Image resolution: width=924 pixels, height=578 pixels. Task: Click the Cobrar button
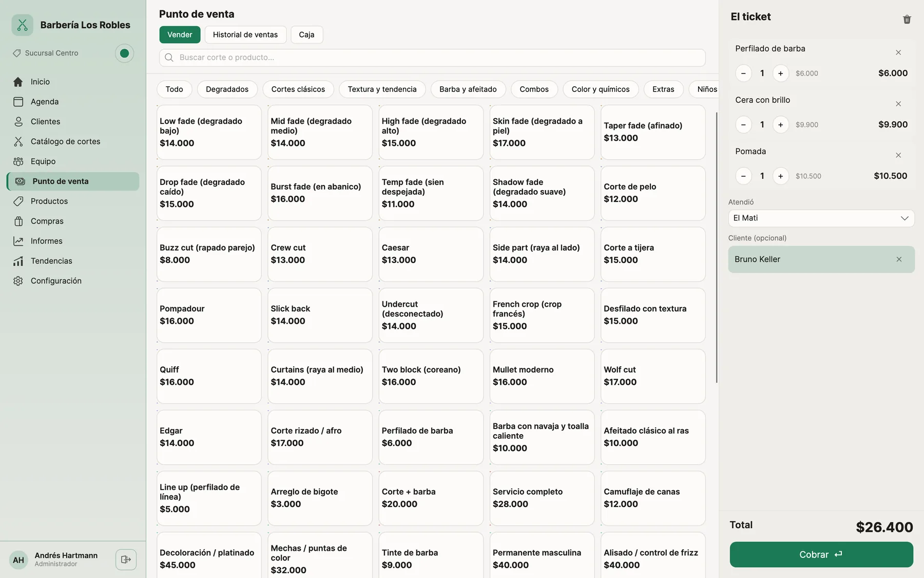[x=821, y=554]
